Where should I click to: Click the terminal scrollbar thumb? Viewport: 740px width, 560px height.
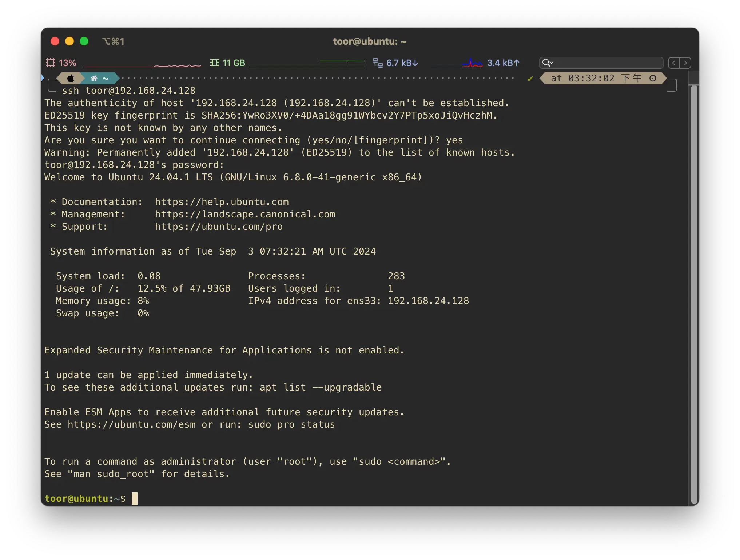[x=694, y=295]
